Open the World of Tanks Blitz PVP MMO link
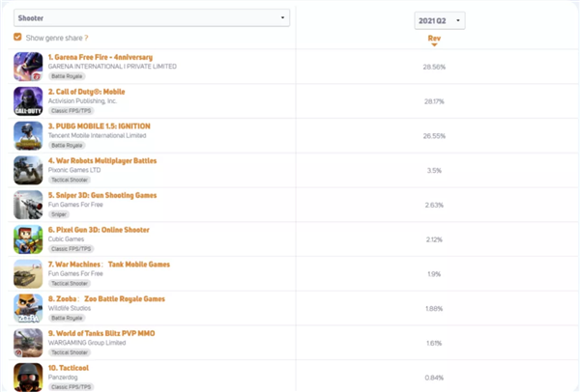Screen dimensions: 580x392 click(x=101, y=333)
